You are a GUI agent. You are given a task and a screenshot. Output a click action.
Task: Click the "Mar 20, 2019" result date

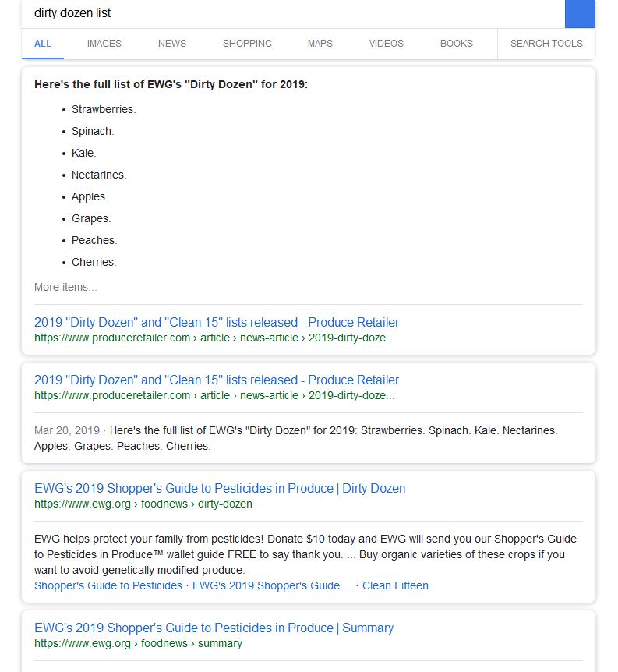(x=67, y=430)
